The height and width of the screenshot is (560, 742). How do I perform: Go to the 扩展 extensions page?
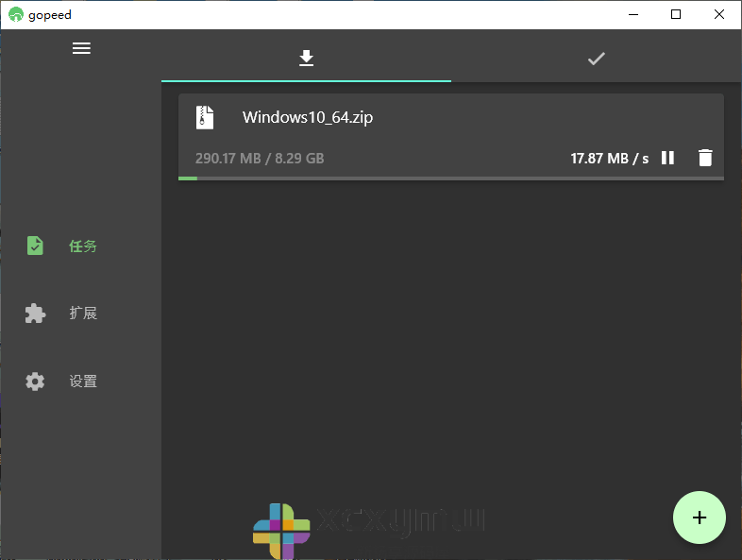[x=83, y=314]
